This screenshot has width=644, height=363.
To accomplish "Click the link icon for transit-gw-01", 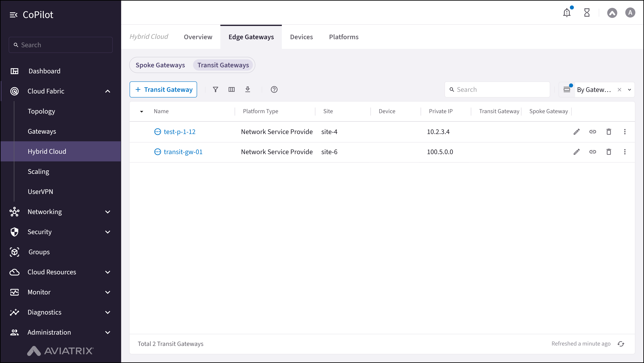I will tap(593, 152).
